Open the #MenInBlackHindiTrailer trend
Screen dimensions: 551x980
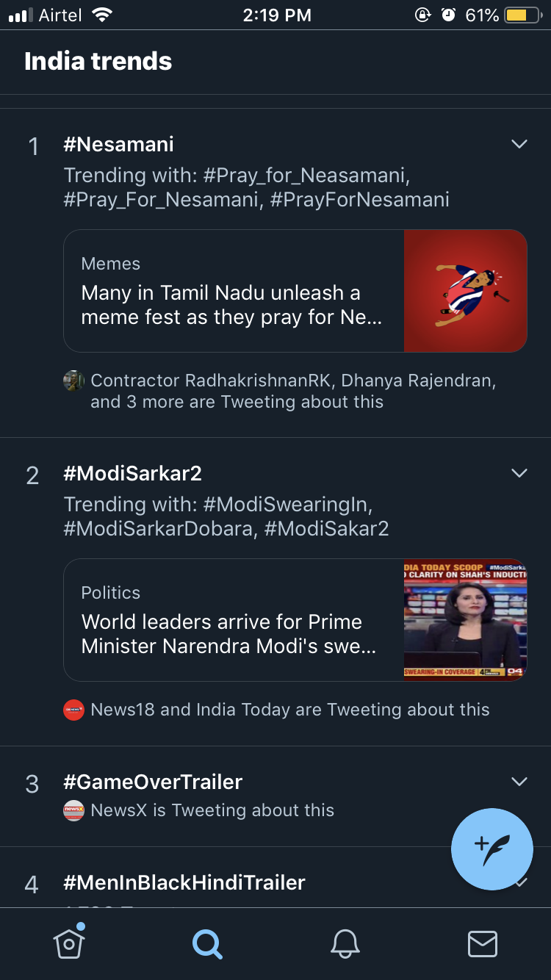(x=184, y=882)
